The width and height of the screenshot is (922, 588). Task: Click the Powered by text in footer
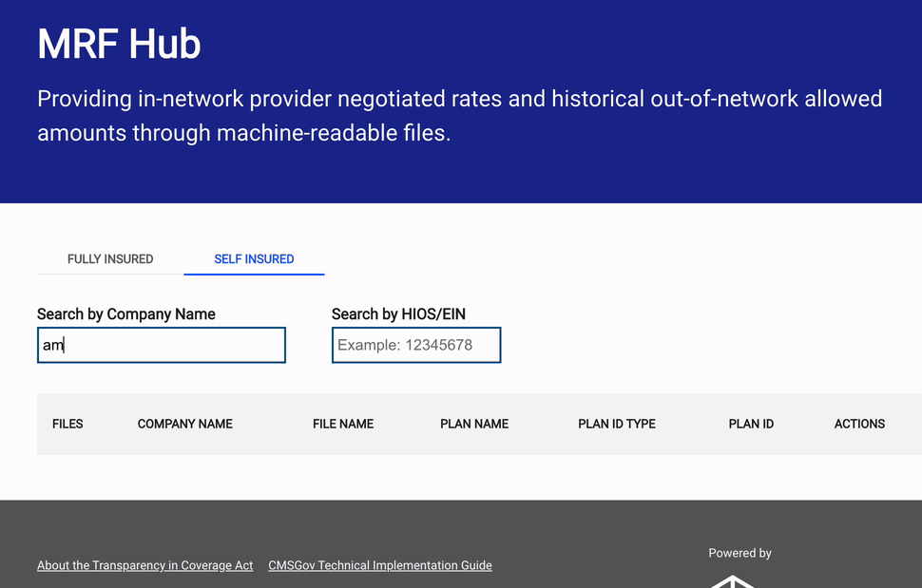coord(740,553)
